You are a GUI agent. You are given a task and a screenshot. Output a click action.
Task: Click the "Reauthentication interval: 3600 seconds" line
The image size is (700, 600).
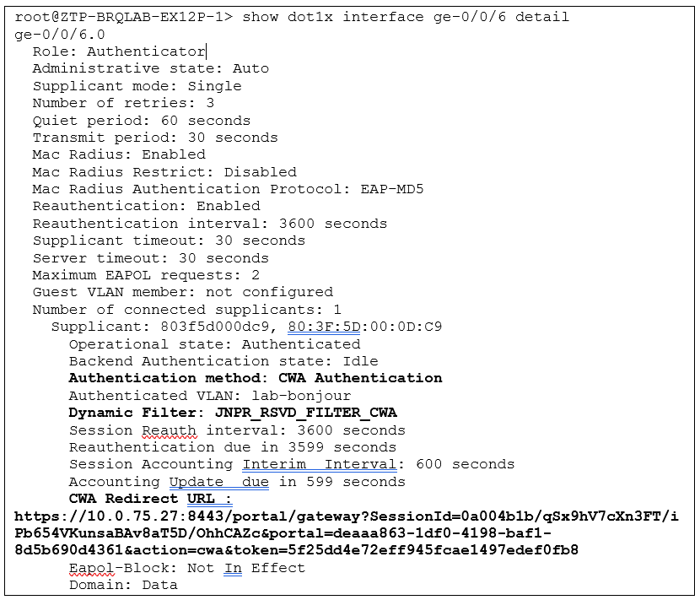coord(209,224)
